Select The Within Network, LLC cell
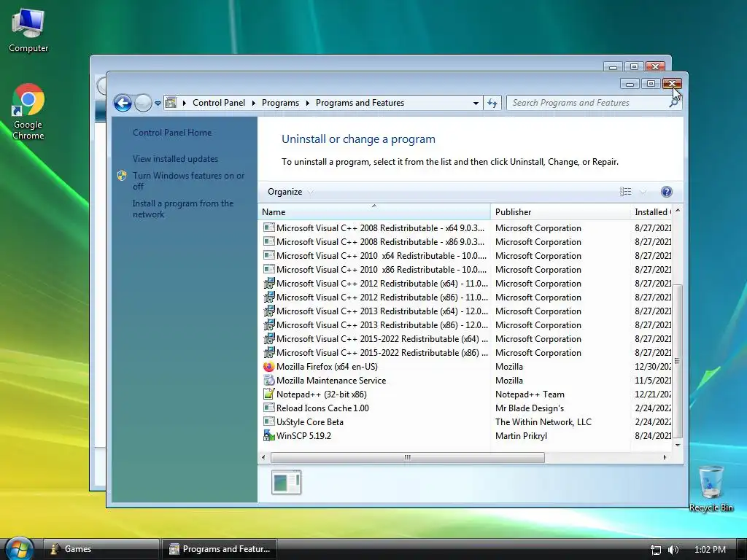Viewport: 747px width, 560px height. [x=543, y=422]
